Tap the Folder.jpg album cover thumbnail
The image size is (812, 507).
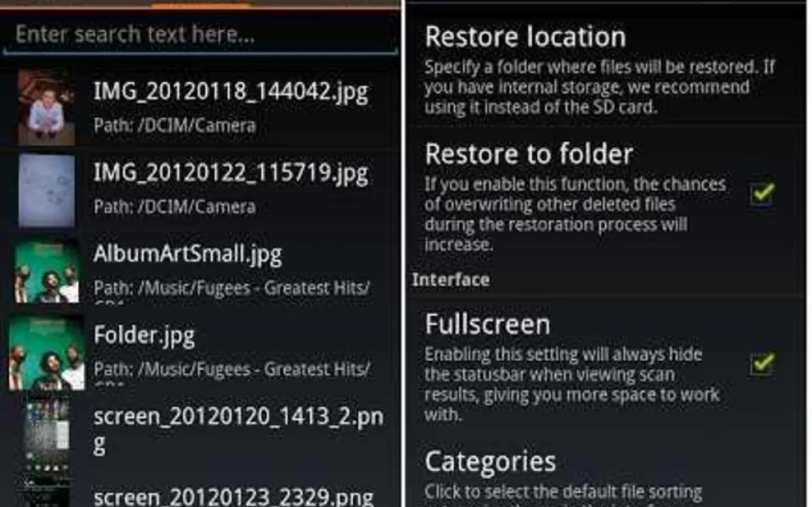(x=47, y=353)
